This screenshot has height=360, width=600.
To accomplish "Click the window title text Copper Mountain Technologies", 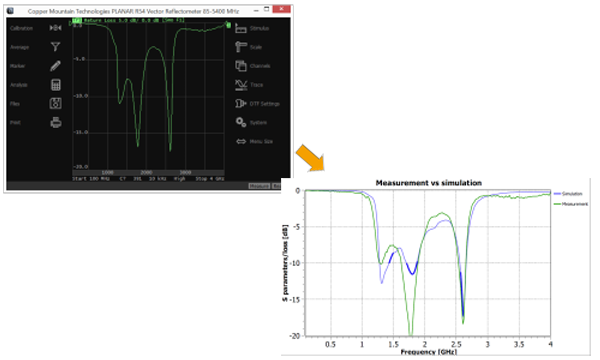I will coord(69,11).
